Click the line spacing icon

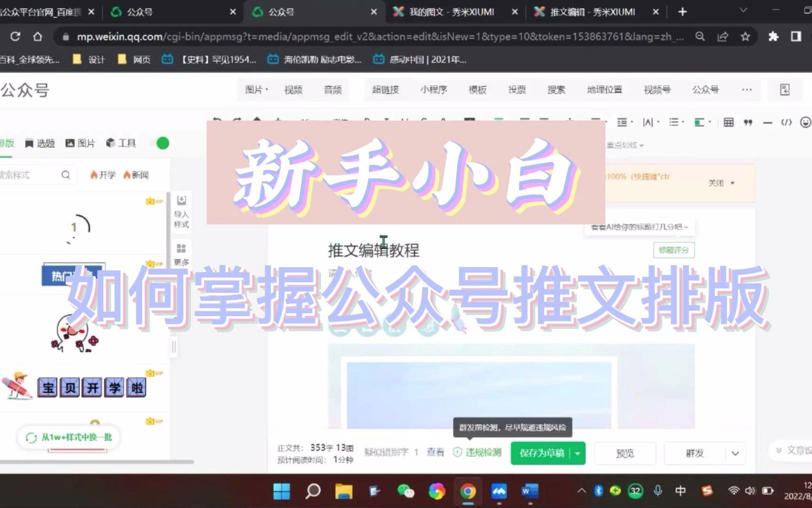622,123
